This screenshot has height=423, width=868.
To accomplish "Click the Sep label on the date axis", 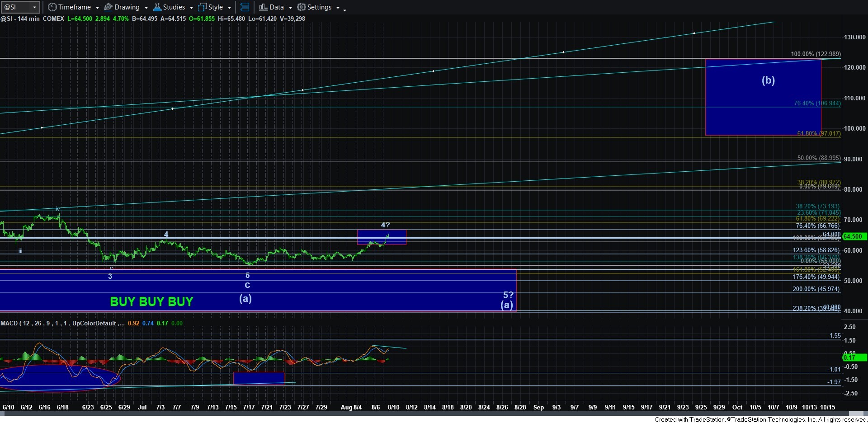I will coord(538,407).
